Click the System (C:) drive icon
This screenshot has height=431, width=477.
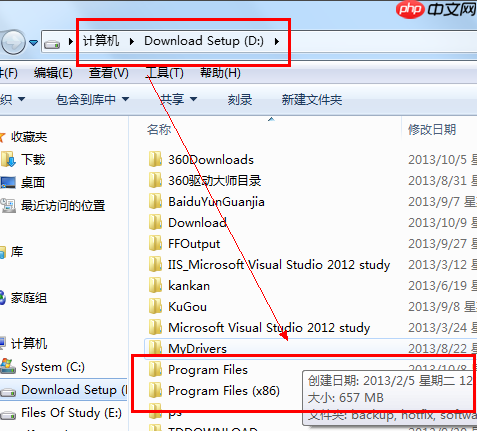[8, 367]
